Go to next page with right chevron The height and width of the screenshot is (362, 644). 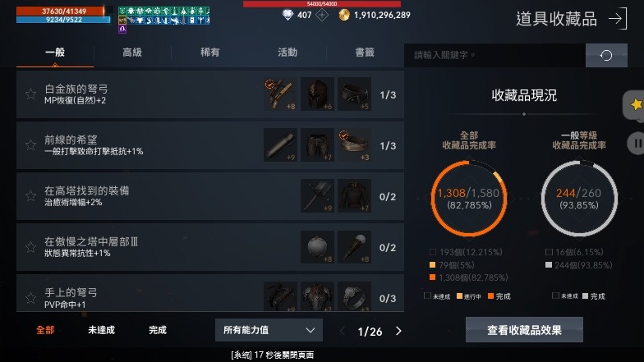point(398,331)
